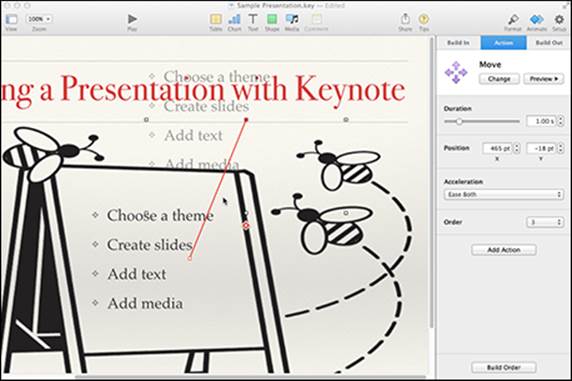Open the Order dropdown
572x381 pixels.
click(x=545, y=222)
